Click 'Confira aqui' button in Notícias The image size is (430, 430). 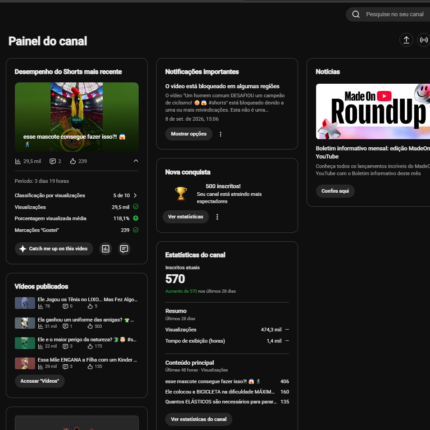tap(335, 191)
